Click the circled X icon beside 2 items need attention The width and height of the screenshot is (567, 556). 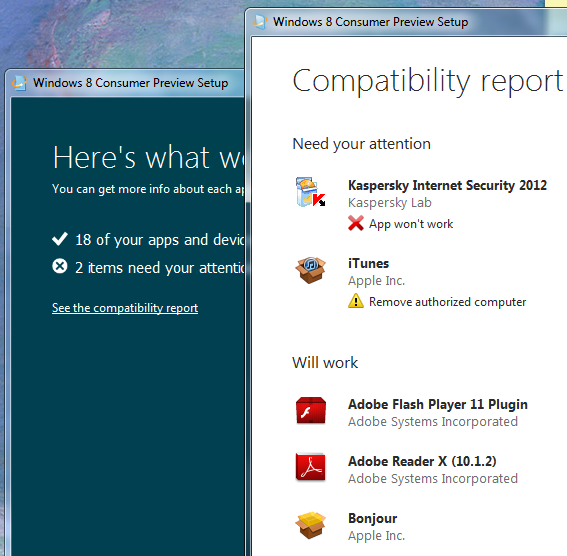point(60,266)
